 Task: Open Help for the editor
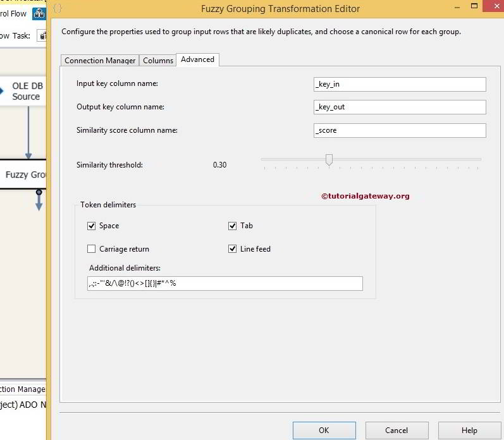point(469,431)
